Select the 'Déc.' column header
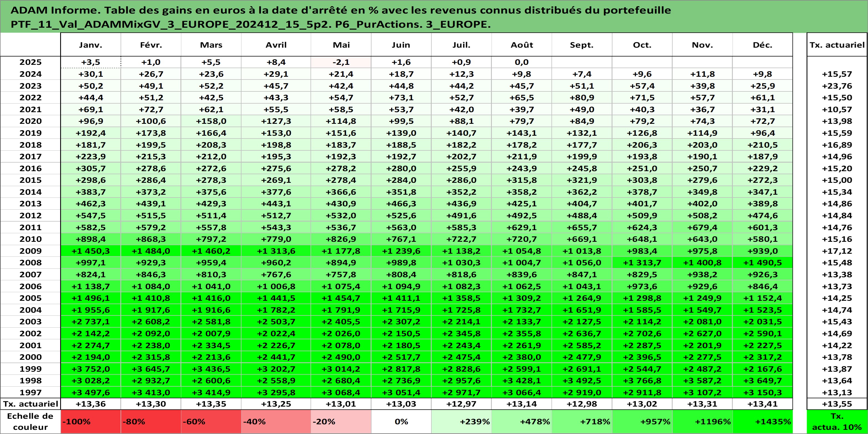 pyautogui.click(x=763, y=45)
